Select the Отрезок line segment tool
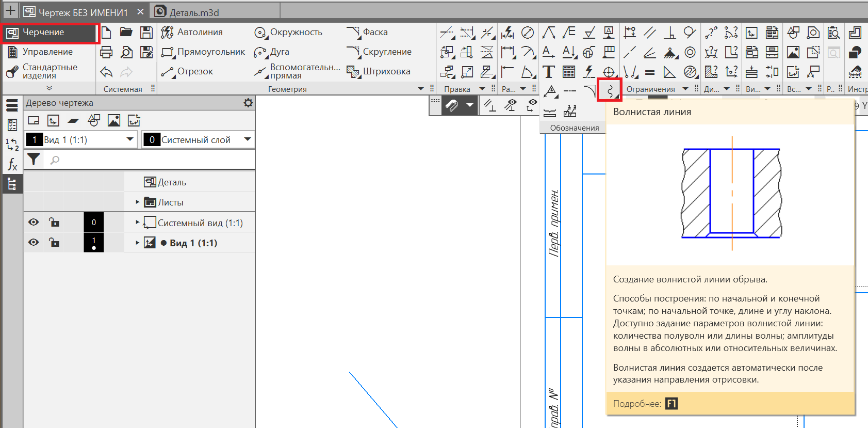Viewport: 868px width, 428px height. (187, 72)
